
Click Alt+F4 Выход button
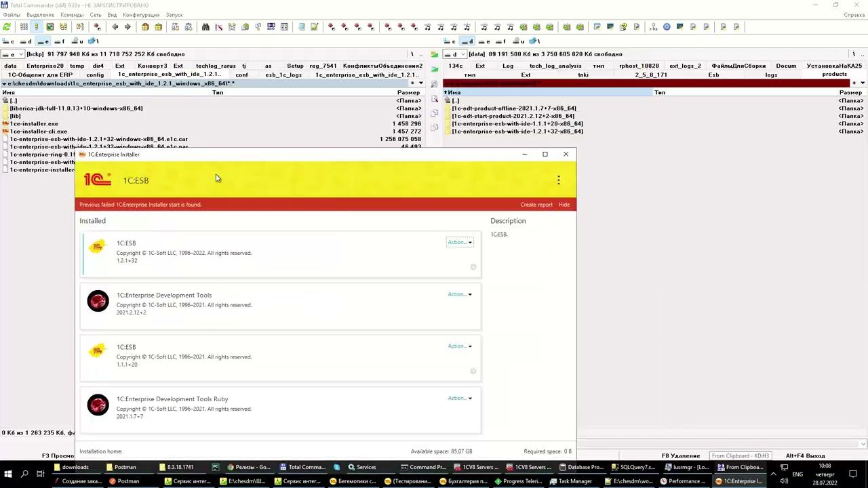[806, 456]
